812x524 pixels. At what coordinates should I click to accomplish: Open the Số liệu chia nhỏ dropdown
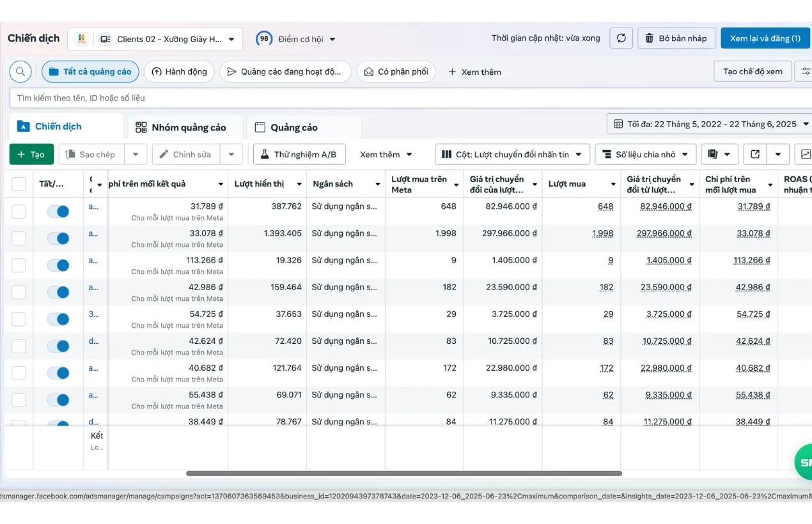(646, 154)
